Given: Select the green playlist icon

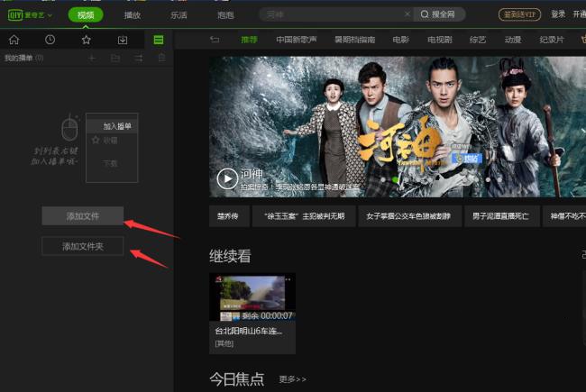Looking at the screenshot, I should click(x=159, y=40).
